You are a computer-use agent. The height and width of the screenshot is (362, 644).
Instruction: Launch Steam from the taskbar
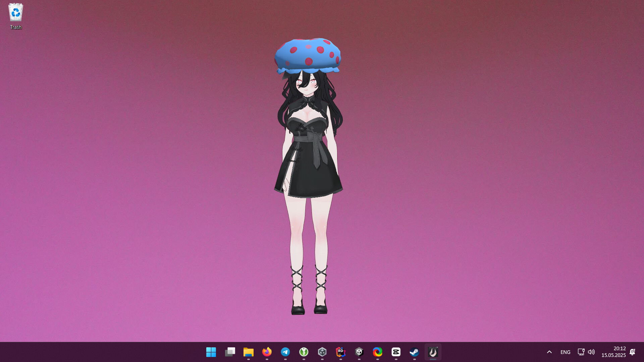point(415,352)
